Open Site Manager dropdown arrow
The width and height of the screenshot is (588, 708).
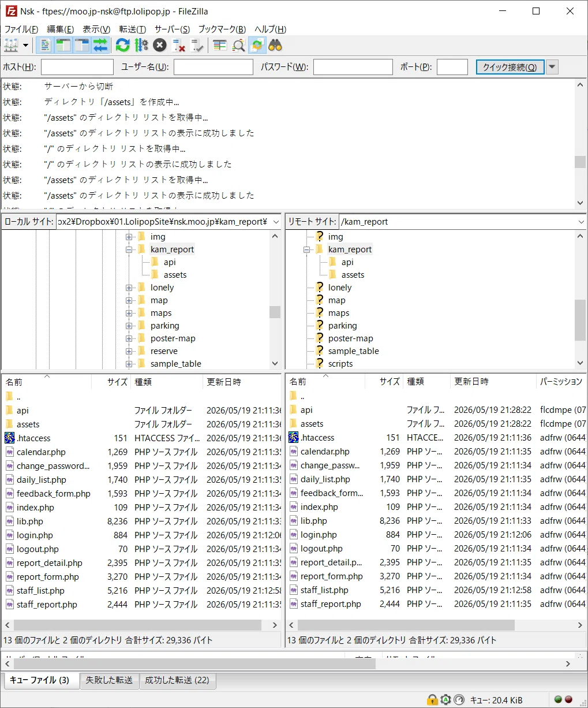pyautogui.click(x=25, y=46)
